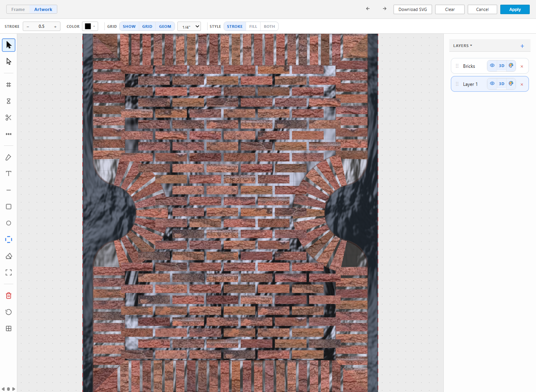Click the Download SVG button
Screen dimensions: 536x392
click(413, 9)
